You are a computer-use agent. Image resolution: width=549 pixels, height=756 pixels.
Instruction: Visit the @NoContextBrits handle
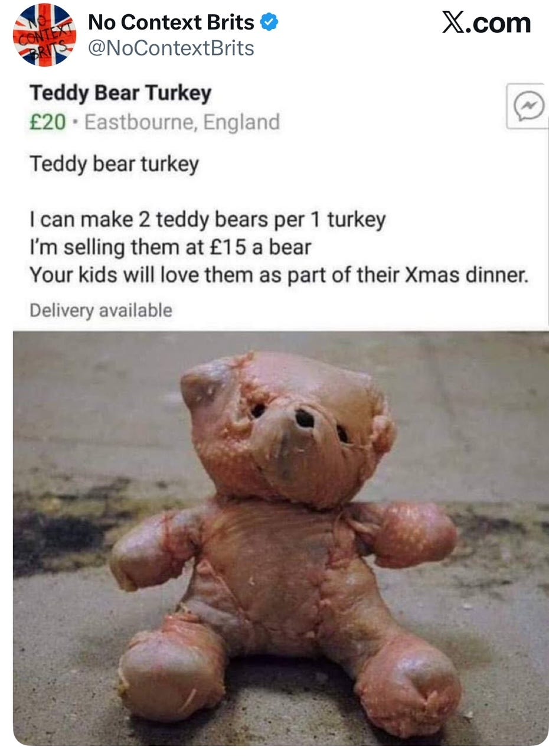171,48
